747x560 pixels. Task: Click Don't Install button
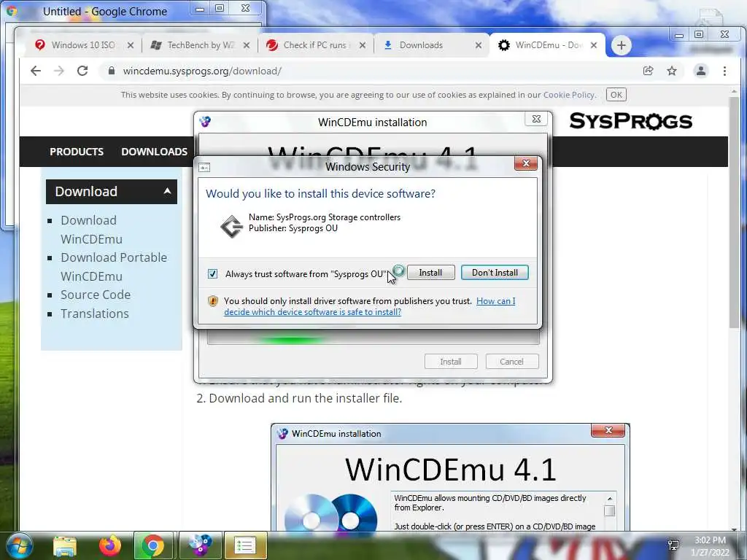[495, 273]
